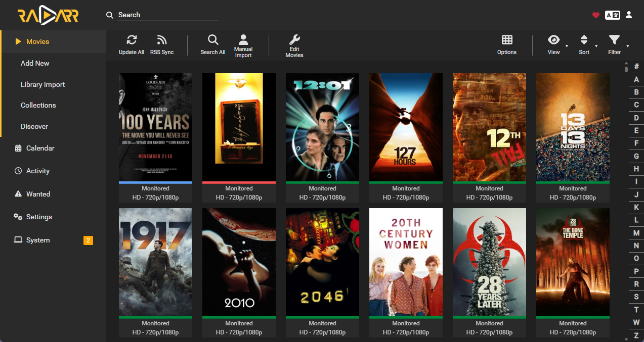Viewport: 644px width, 342px height.
Task: Open the 2046 movie poster
Action: click(322, 262)
